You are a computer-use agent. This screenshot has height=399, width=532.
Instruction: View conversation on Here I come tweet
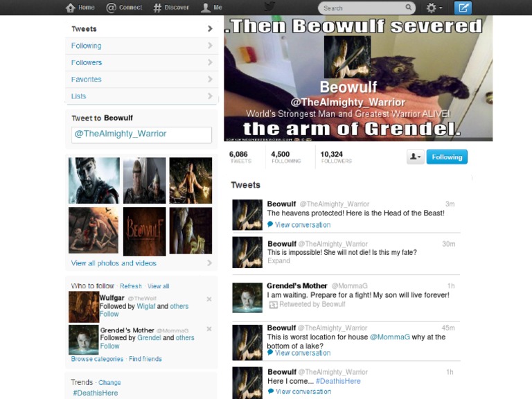point(303,391)
